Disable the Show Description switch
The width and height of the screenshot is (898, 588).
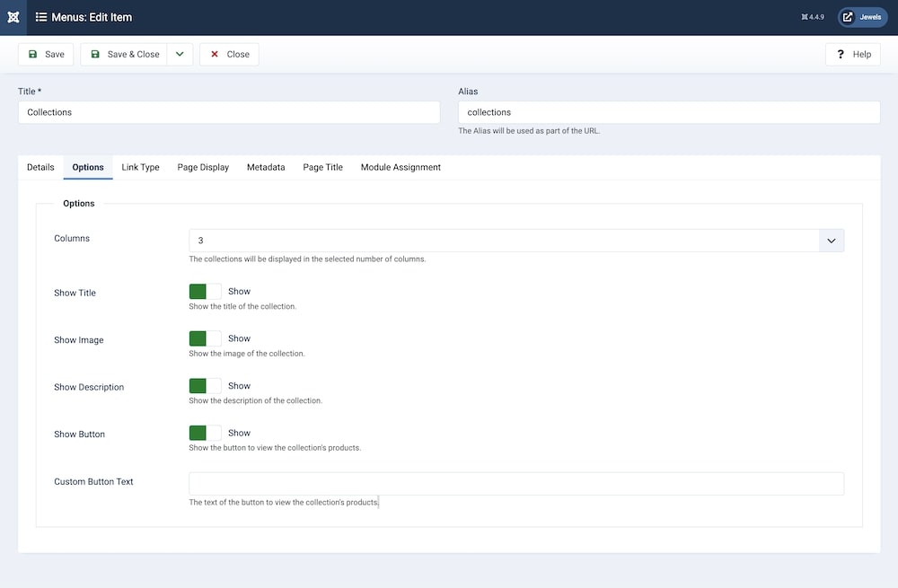pos(205,386)
